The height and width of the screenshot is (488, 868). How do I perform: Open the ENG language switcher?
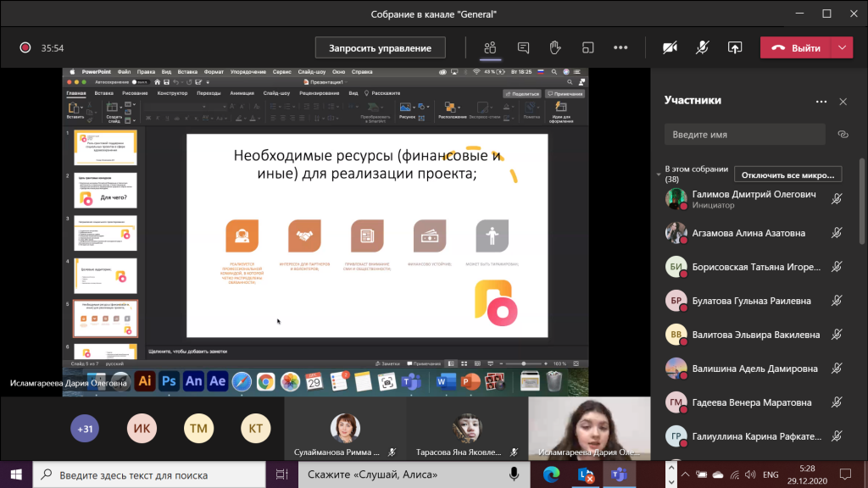click(x=771, y=474)
